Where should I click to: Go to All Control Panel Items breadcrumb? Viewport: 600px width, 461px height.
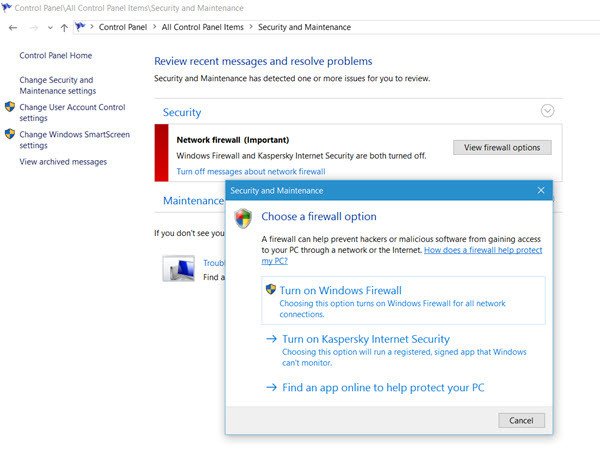pos(204,27)
